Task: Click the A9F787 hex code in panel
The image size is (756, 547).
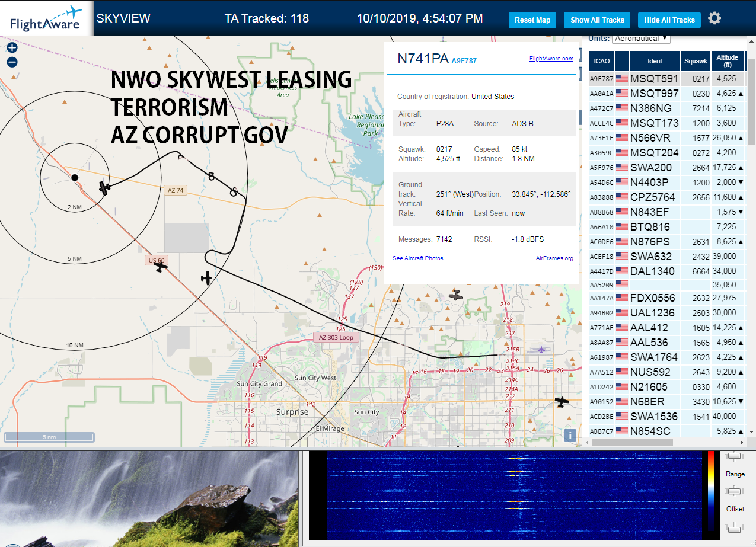Action: (464, 60)
